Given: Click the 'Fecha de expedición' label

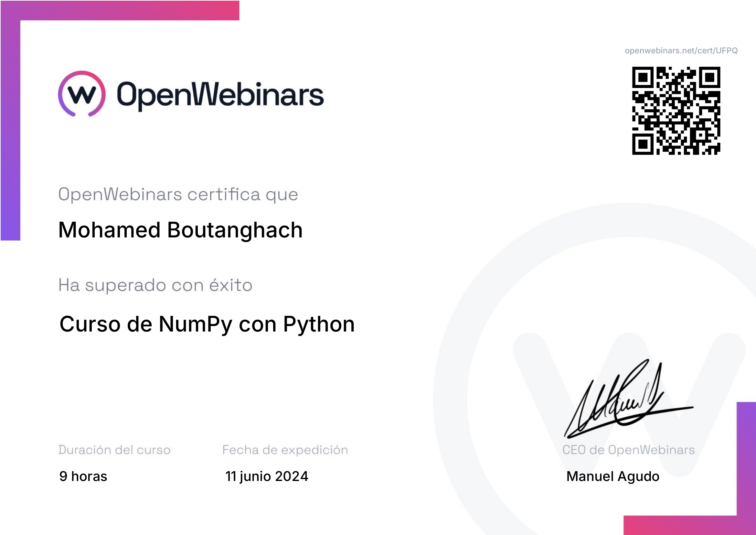Looking at the screenshot, I should click(x=285, y=450).
